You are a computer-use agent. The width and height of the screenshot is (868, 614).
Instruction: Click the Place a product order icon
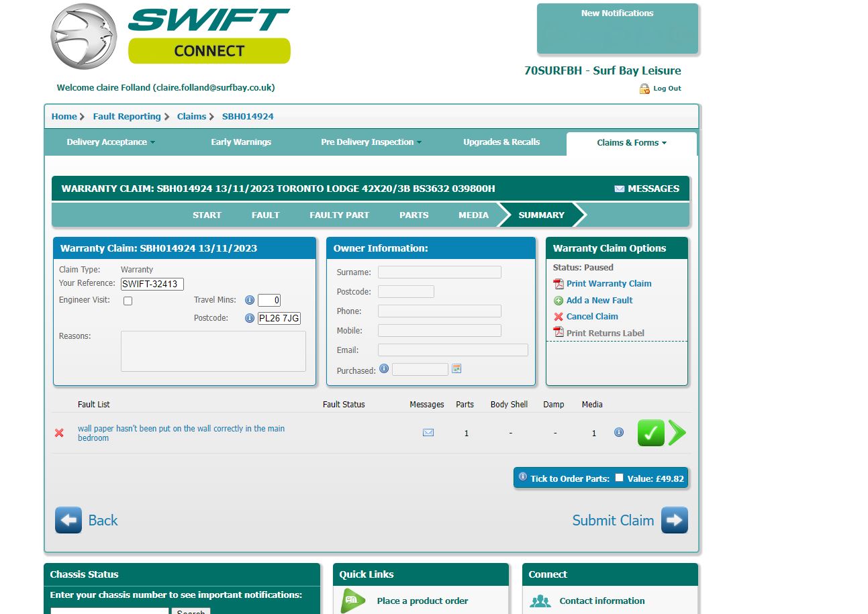(x=353, y=601)
